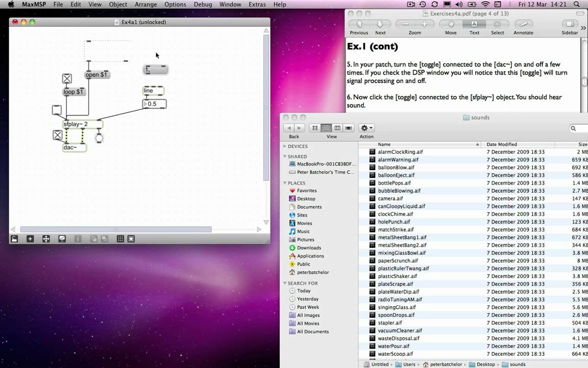
Task: Zoom in in the PDF viewer
Action: pyautogui.click(x=425, y=24)
